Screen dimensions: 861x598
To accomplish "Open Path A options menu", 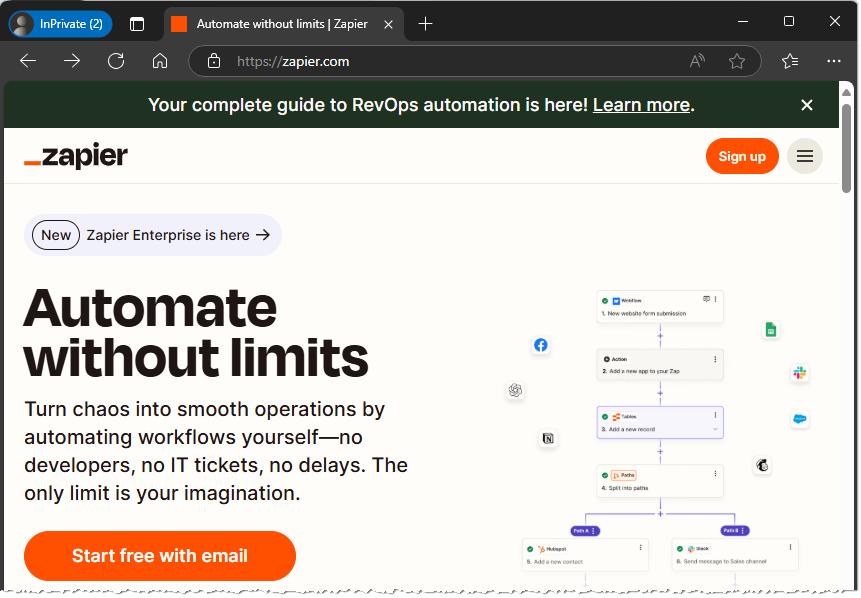I will (594, 531).
